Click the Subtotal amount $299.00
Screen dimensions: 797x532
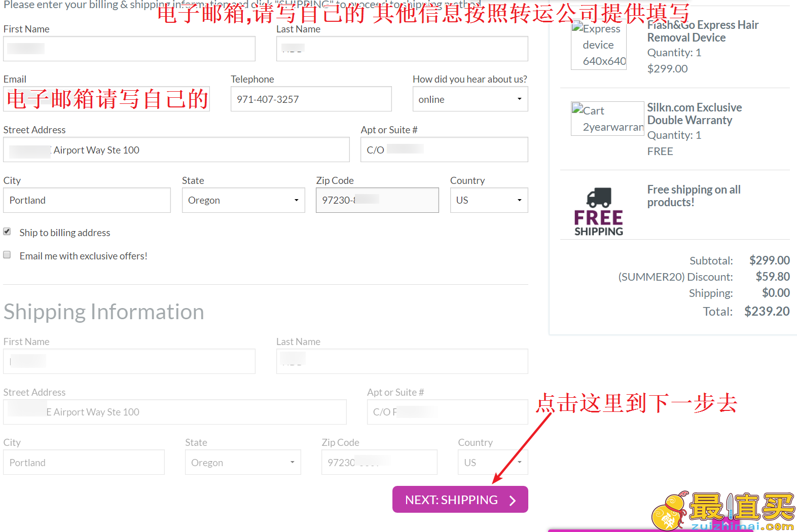click(770, 260)
